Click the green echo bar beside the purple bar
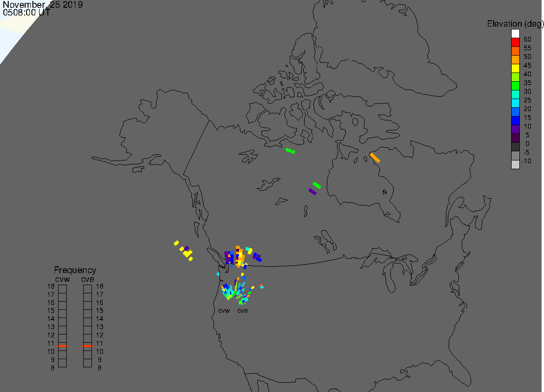This screenshot has height=392, width=544. [317, 185]
